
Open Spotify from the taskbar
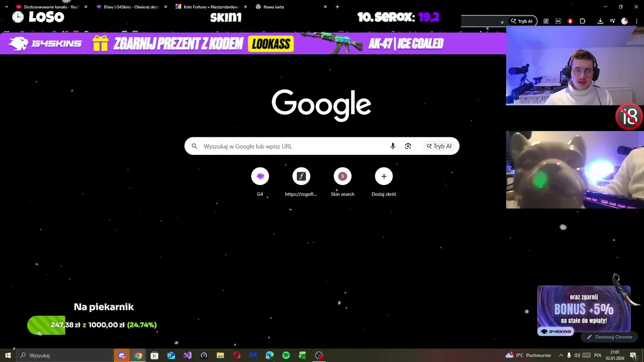286,355
